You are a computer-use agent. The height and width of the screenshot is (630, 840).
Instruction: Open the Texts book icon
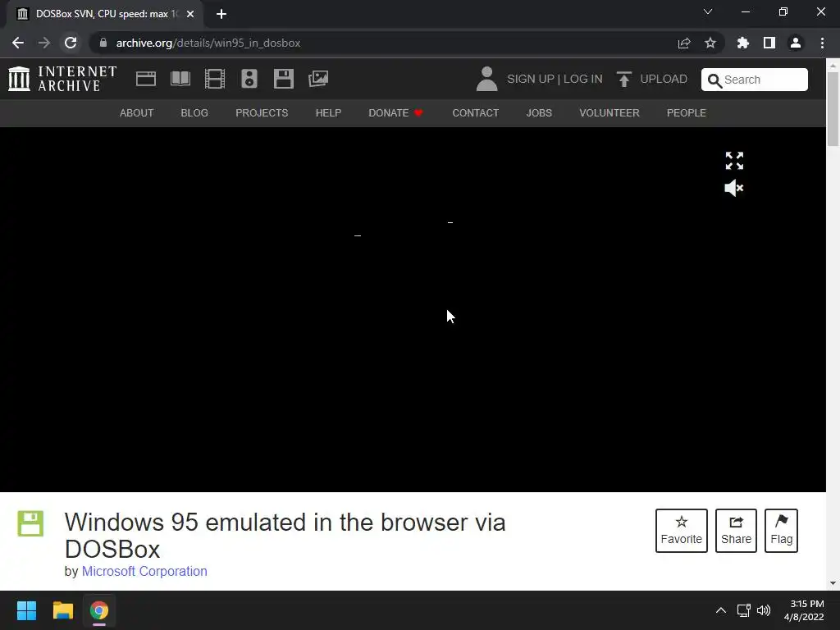click(180, 79)
